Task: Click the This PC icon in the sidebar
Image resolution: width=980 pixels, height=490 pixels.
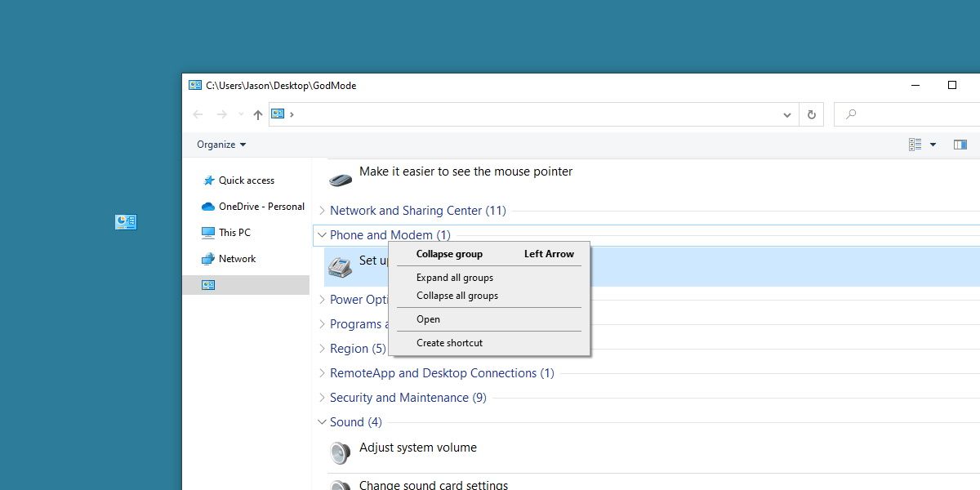Action: (x=207, y=232)
